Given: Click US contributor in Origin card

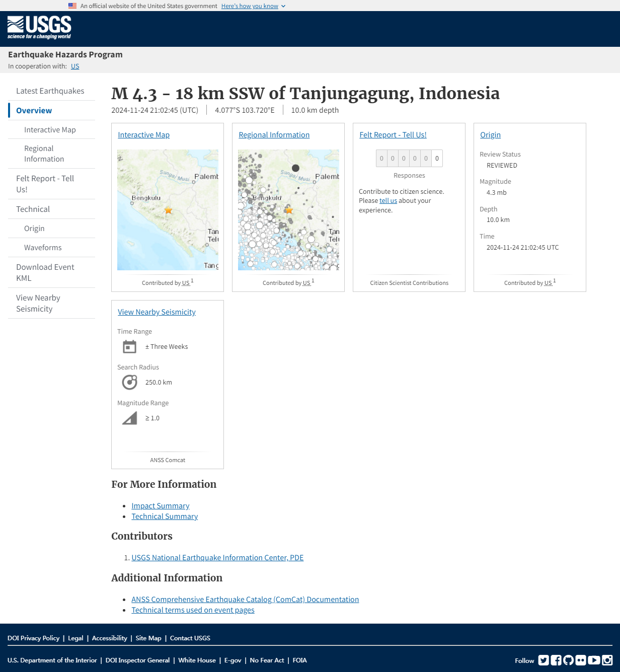Looking at the screenshot, I should (548, 283).
